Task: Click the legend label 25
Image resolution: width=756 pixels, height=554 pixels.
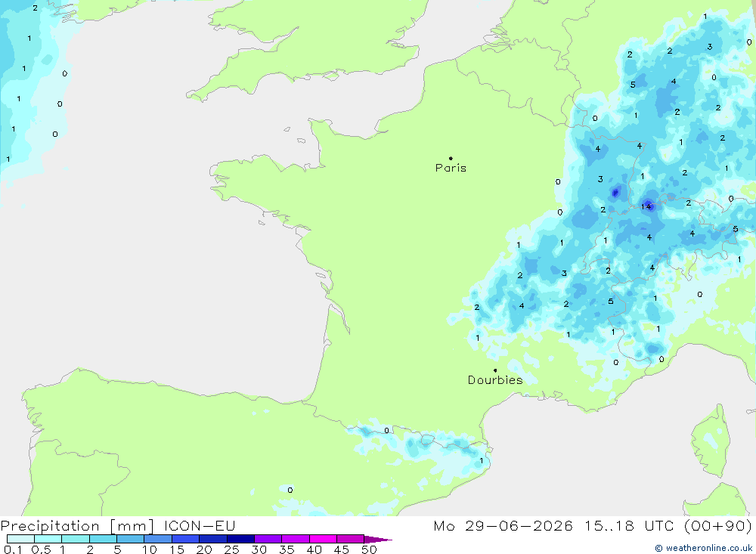Action: pyautogui.click(x=232, y=549)
